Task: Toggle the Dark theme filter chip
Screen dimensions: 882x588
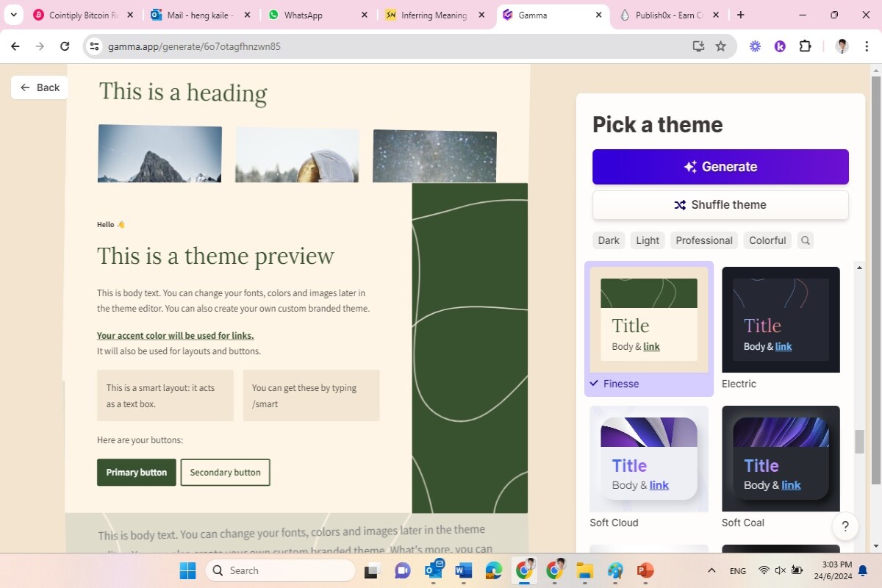Action: (609, 240)
